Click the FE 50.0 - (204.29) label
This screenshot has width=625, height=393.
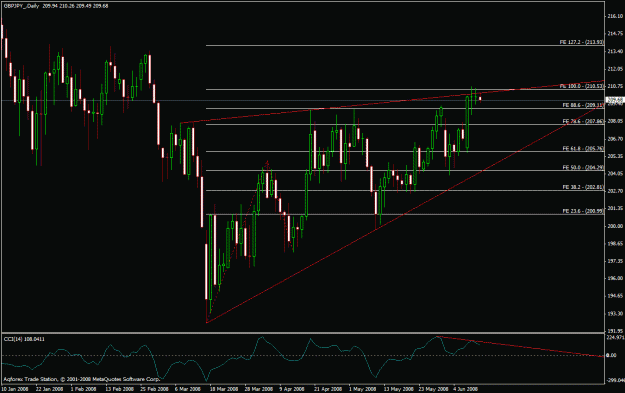(x=583, y=167)
